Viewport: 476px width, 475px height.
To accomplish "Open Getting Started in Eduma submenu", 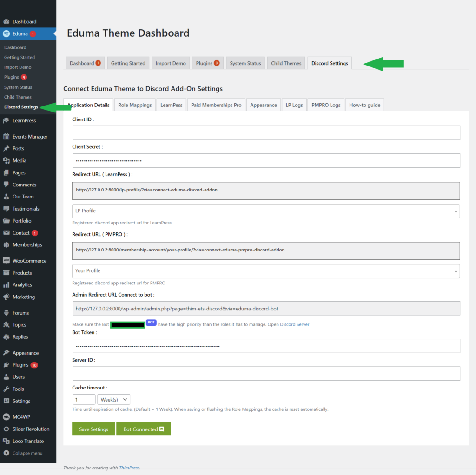I will (x=20, y=57).
